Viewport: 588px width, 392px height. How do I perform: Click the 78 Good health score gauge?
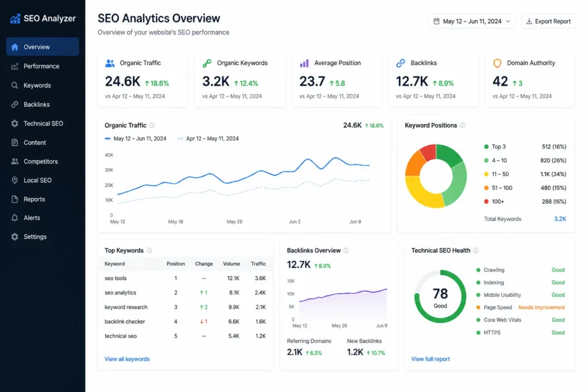(x=440, y=296)
